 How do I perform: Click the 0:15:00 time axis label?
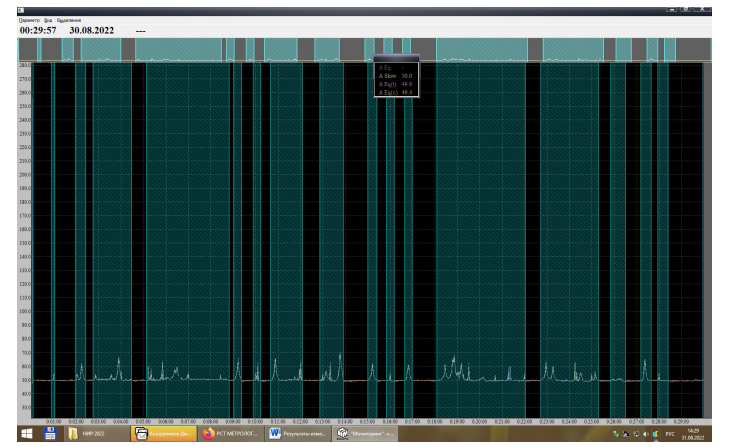367,421
